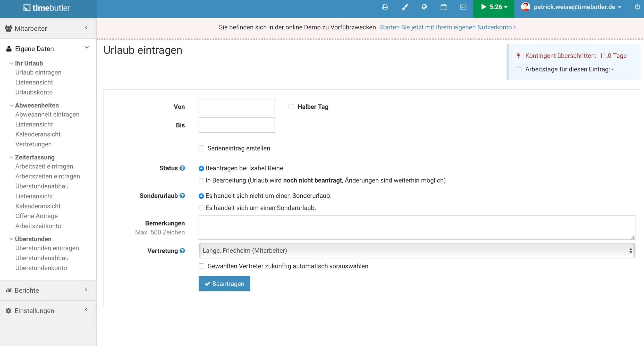The image size is (644, 346).
Task: Open Kalenderansicht under Abwesenheiten
Action: click(38, 134)
